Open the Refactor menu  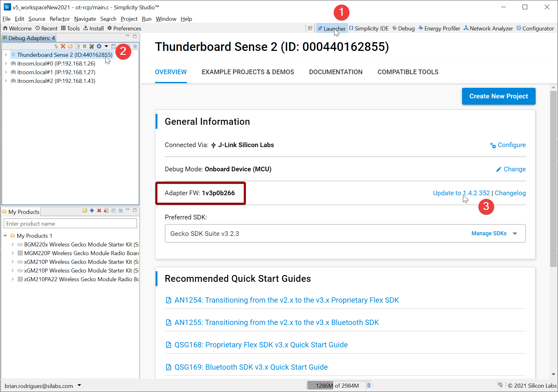(x=60, y=19)
